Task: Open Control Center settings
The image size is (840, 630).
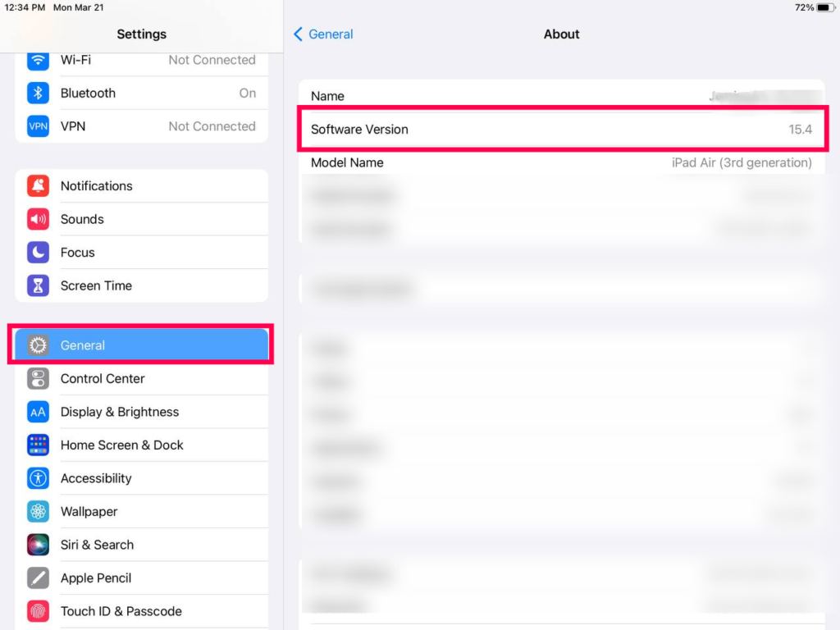Action: (141, 379)
